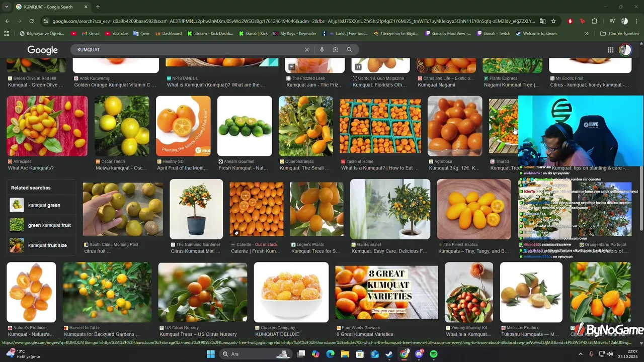The height and width of the screenshot is (362, 644).
Task: Open Chrome three-dot menu
Action: pos(636,21)
